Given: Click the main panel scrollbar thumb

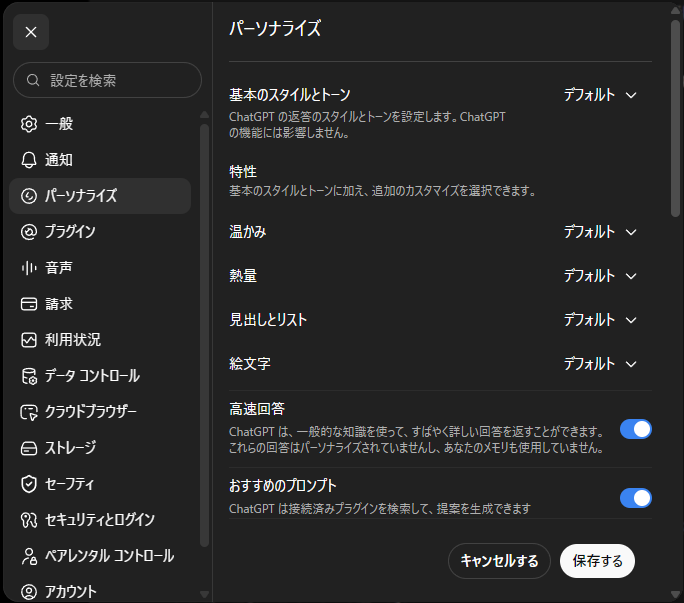Looking at the screenshot, I should pyautogui.click(x=675, y=118).
